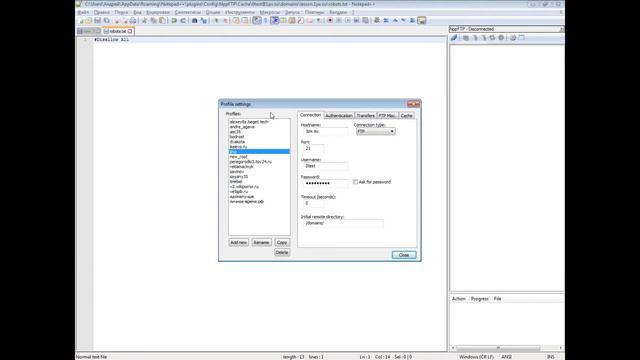640x360 pixels.
Task: Open the Файл menu
Action: pyautogui.click(x=83, y=13)
